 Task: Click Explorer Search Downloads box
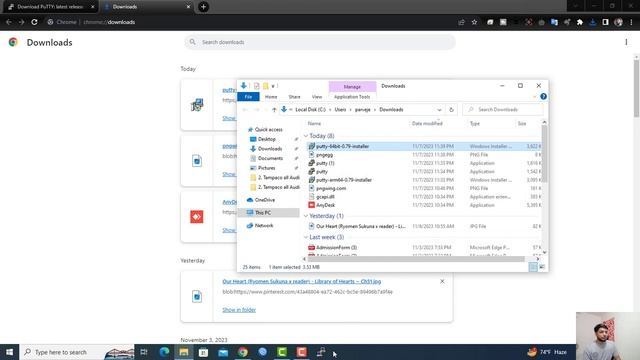(x=503, y=109)
